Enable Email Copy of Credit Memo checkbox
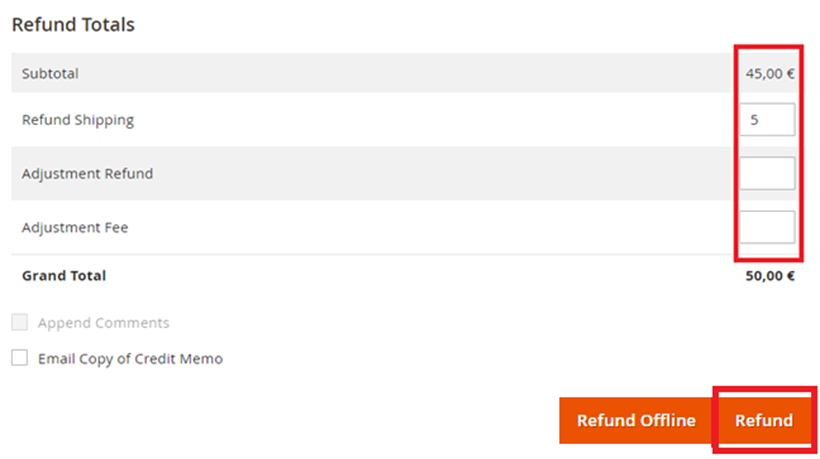The image size is (820, 459). tap(20, 358)
